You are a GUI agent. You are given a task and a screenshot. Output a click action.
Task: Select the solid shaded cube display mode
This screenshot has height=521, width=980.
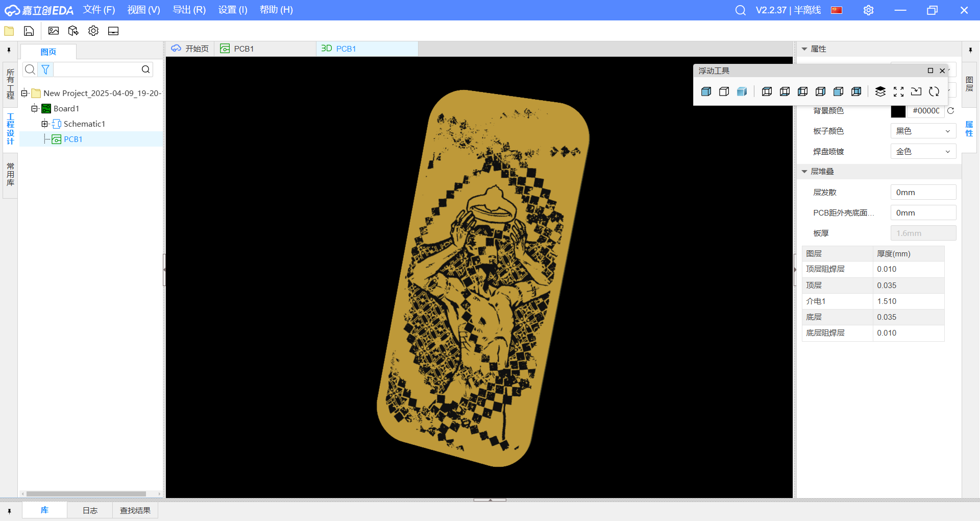pos(706,91)
